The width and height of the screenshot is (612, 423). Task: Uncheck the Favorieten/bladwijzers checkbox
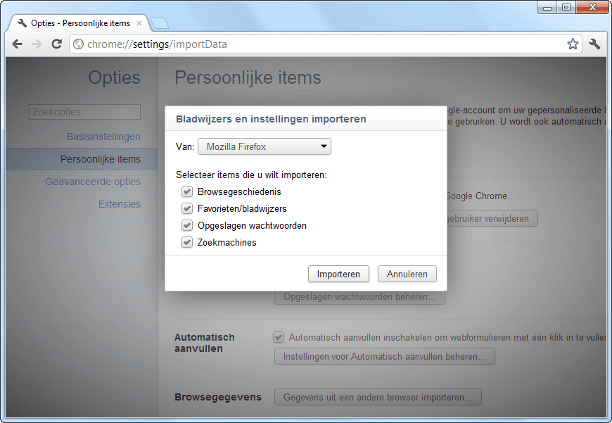tap(187, 208)
